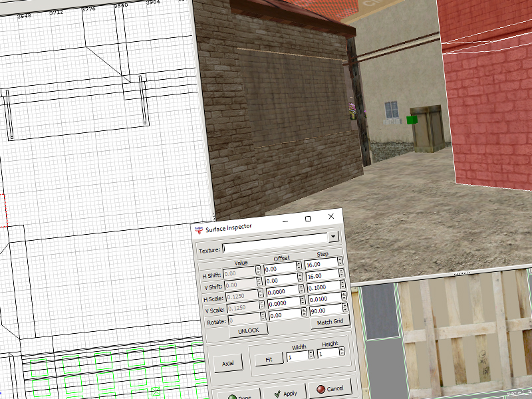The height and width of the screenshot is (399, 532).
Task: Click the Rotate Step field showing 90.00
Action: tap(320, 310)
